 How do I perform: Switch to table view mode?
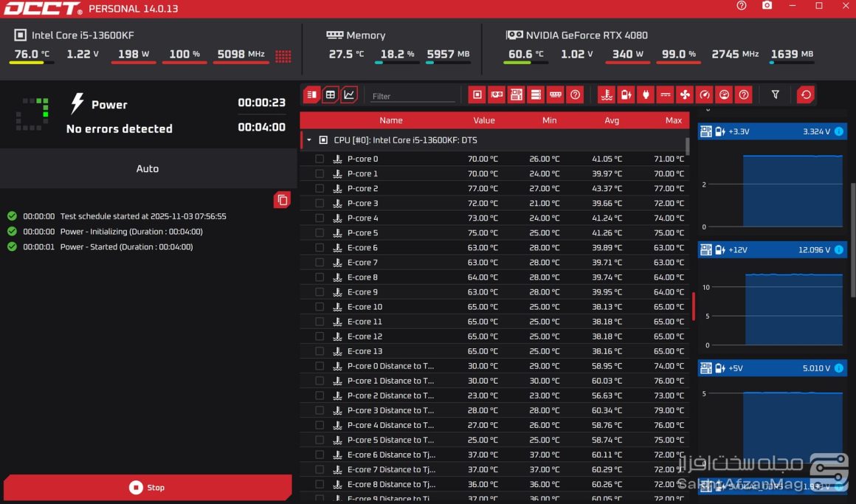331,94
